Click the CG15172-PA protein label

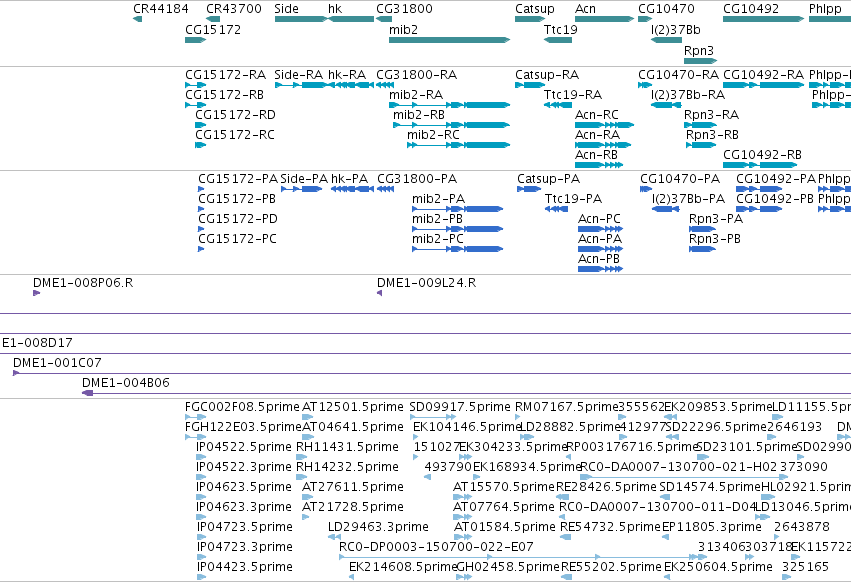[x=238, y=179]
